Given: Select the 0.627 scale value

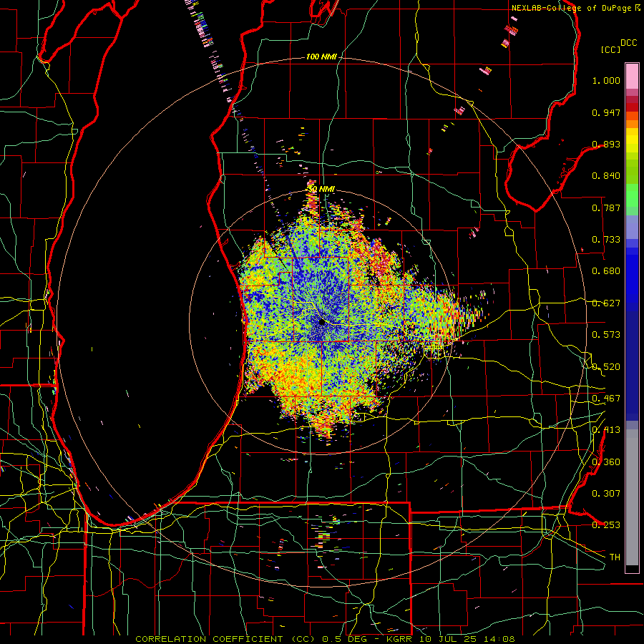Looking at the screenshot, I should (606, 303).
